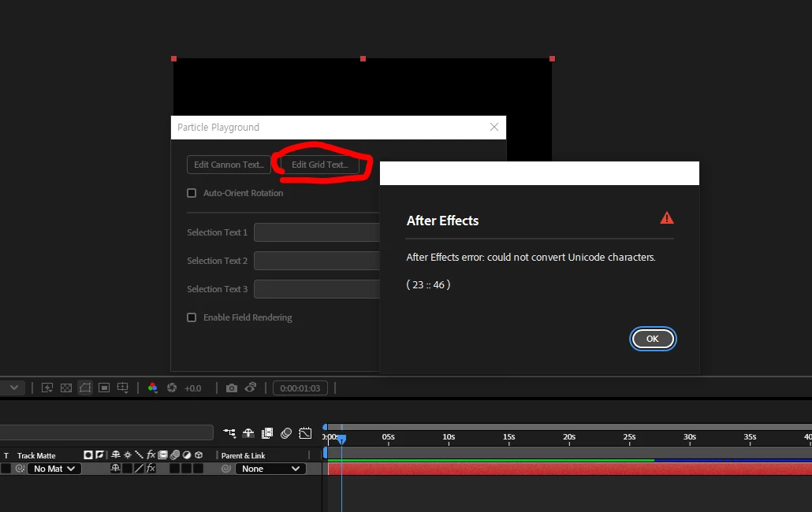Click the Selection Text 1 field
Viewport: 812px width, 512px height.
[x=317, y=232]
